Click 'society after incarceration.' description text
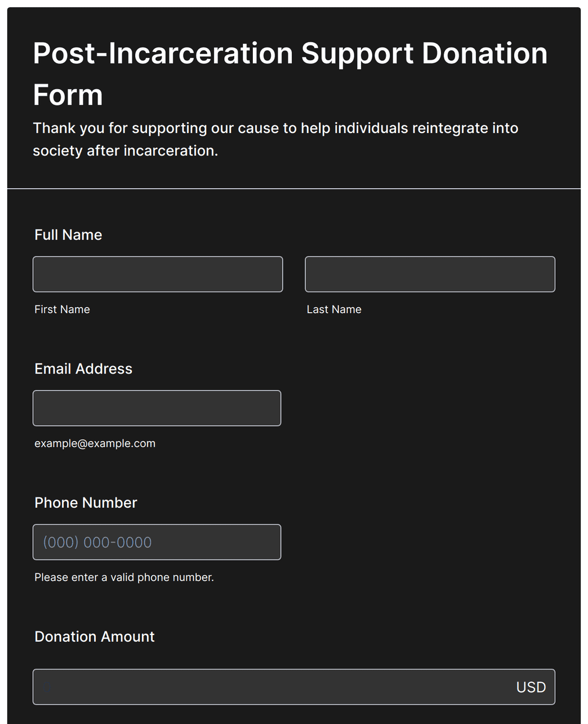The image size is (588, 724). point(125,151)
